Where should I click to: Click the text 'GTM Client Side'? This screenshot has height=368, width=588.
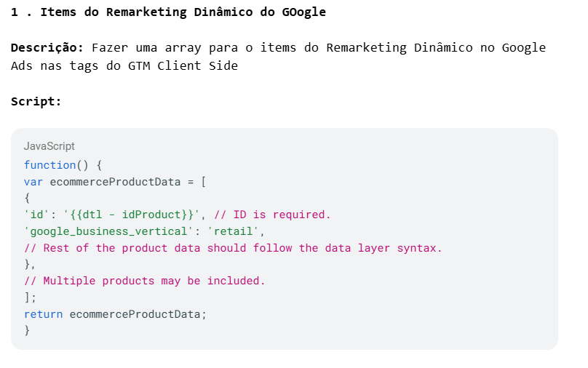click(183, 66)
